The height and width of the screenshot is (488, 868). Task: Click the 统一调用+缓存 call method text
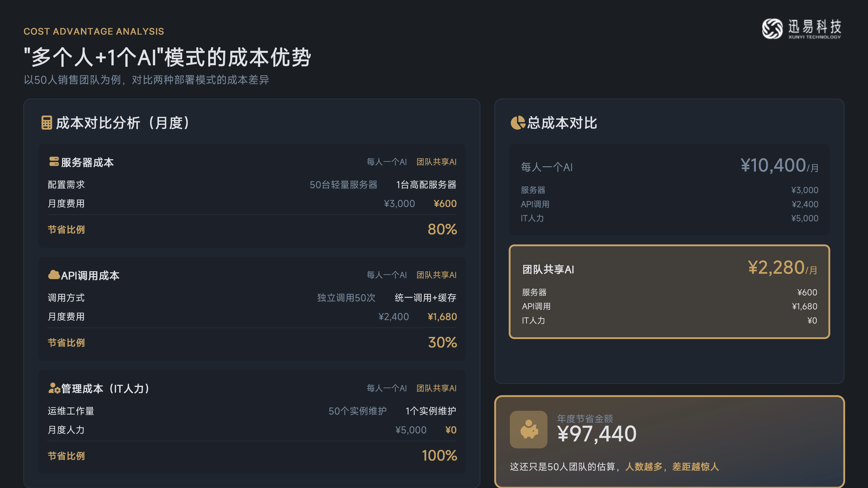click(425, 298)
